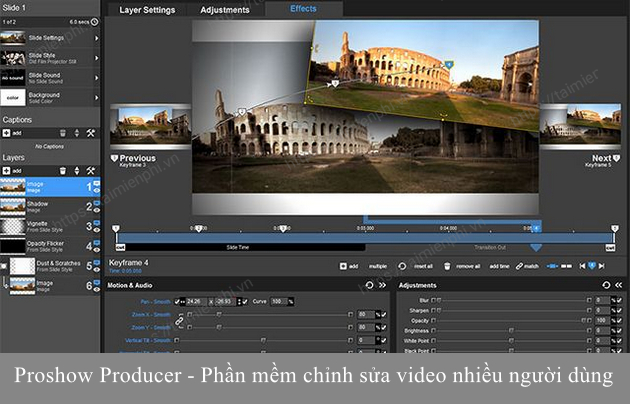630x404 pixels.
Task: Hide Image layer 6 with eye icon
Action: (97, 290)
